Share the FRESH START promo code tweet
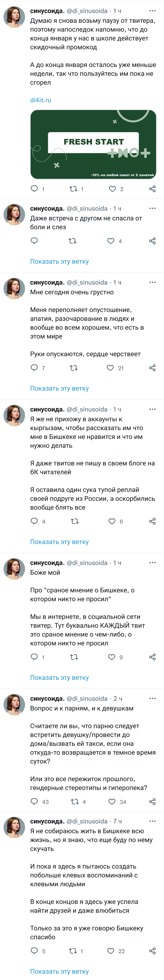The image size is (164, 980). pyautogui.click(x=152, y=189)
